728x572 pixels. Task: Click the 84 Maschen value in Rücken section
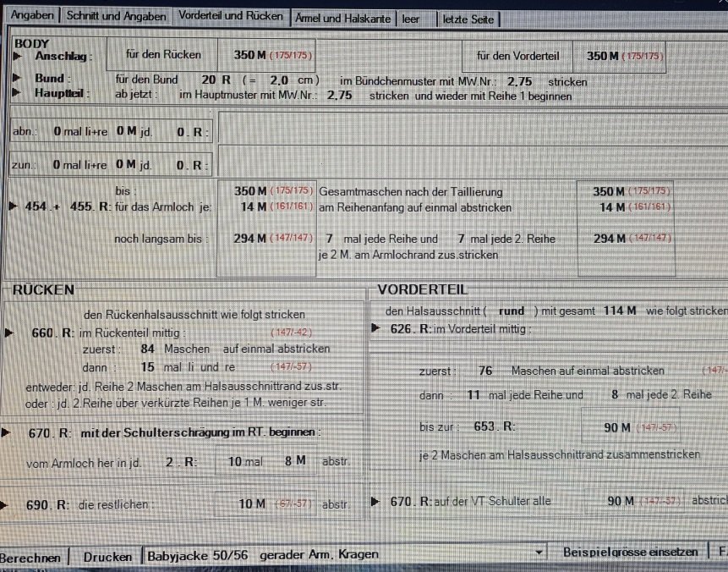click(147, 349)
